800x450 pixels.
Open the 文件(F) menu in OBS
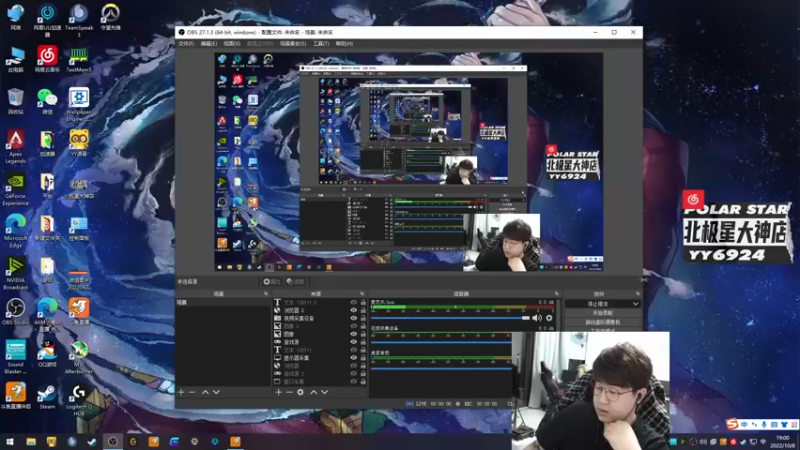click(x=186, y=44)
